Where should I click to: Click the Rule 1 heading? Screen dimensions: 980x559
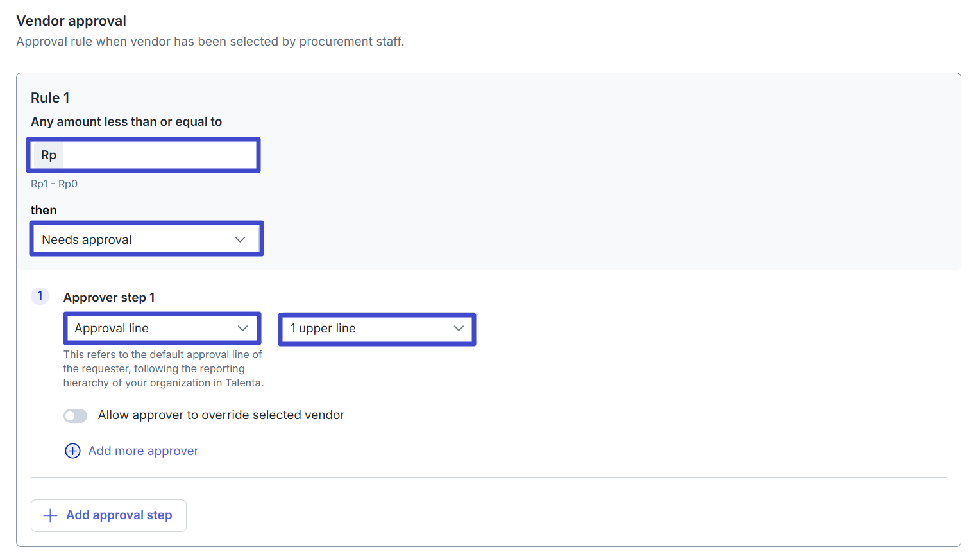pyautogui.click(x=50, y=98)
